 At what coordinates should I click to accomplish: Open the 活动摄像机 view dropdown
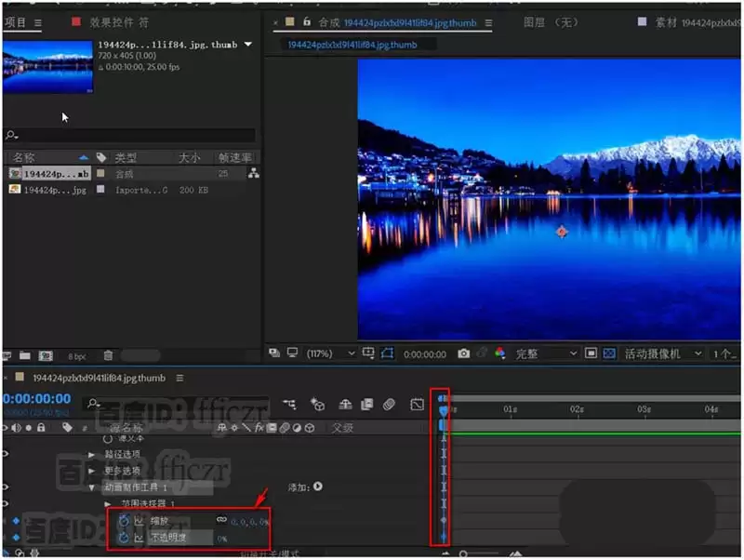(x=663, y=353)
